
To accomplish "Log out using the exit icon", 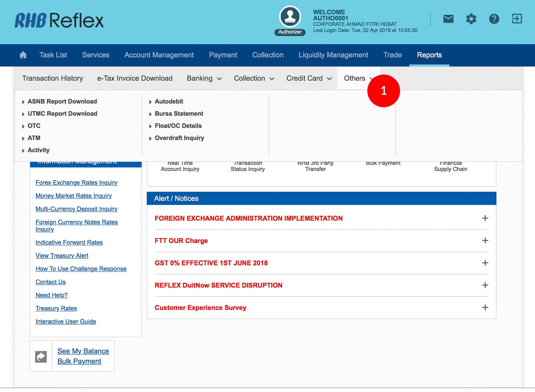I will click(517, 19).
